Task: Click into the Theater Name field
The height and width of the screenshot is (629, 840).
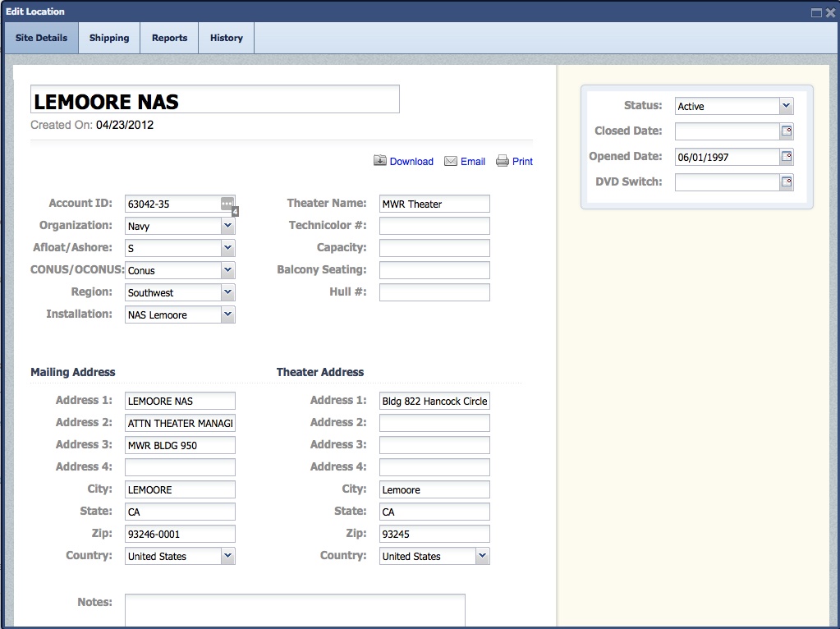Action: pos(434,204)
